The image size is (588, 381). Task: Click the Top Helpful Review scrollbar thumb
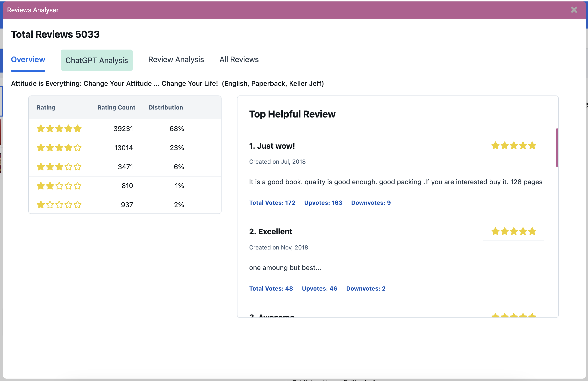pos(557,148)
